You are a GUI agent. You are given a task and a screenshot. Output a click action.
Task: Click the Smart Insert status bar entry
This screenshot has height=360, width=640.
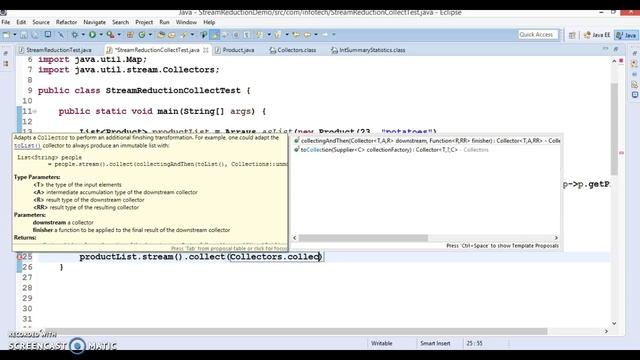(x=435, y=343)
